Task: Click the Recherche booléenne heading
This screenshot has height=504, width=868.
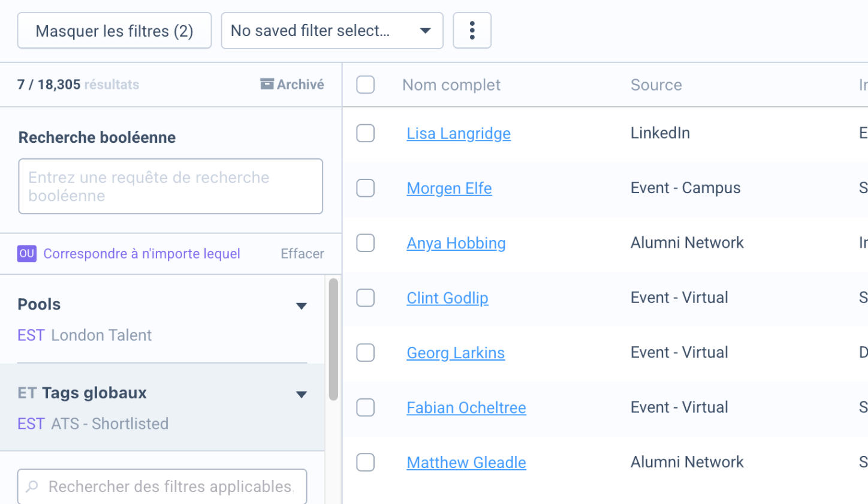Action: tap(97, 137)
